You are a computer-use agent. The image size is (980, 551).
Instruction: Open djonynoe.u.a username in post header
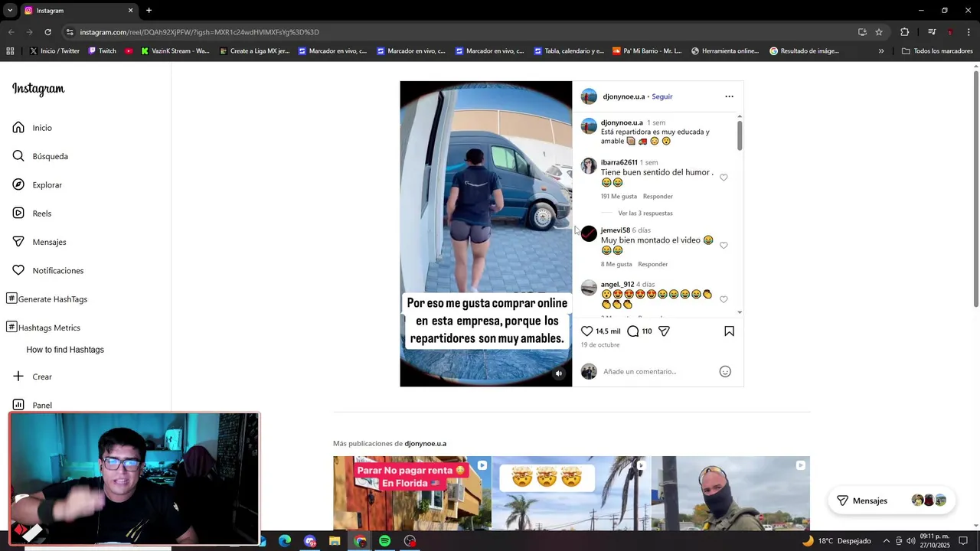(624, 96)
